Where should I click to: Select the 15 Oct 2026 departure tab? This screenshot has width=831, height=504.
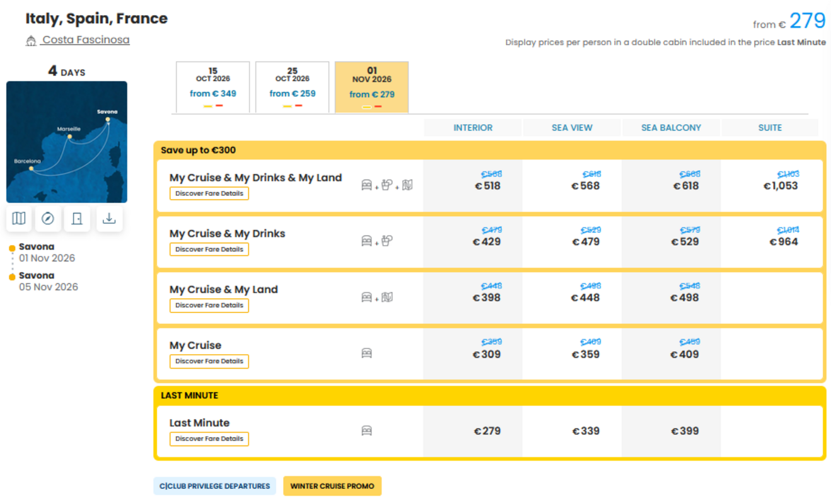[213, 87]
